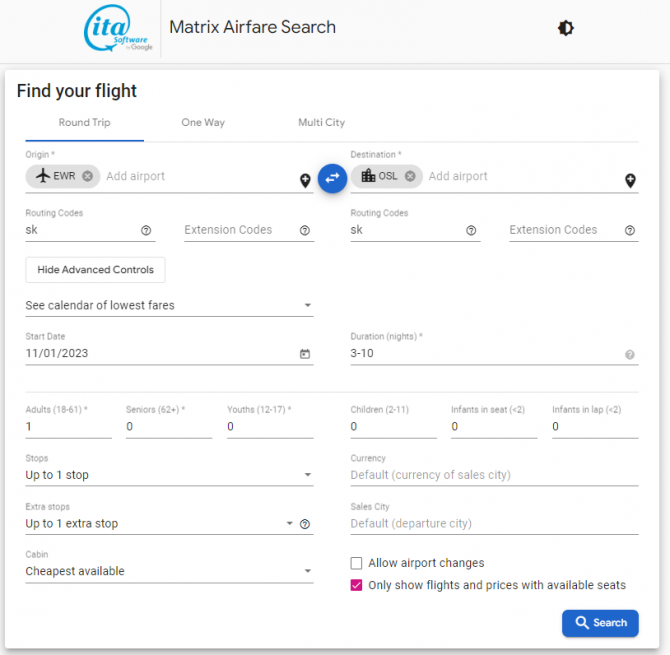
Task: Open the Start Date calendar picker
Action: point(305,354)
